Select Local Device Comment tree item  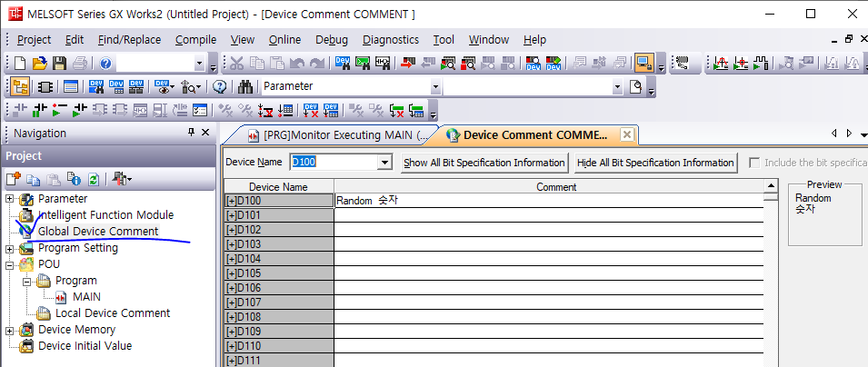[x=113, y=313]
